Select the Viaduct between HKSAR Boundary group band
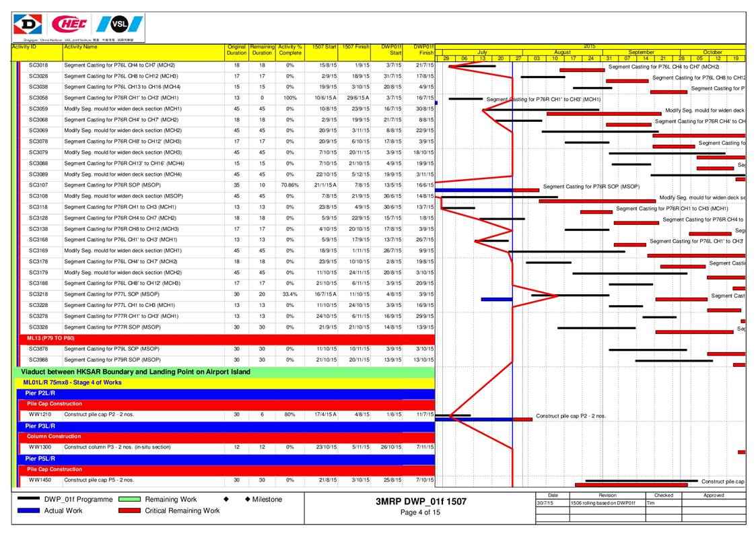The width and height of the screenshot is (756, 534). pyautogui.click(x=224, y=372)
